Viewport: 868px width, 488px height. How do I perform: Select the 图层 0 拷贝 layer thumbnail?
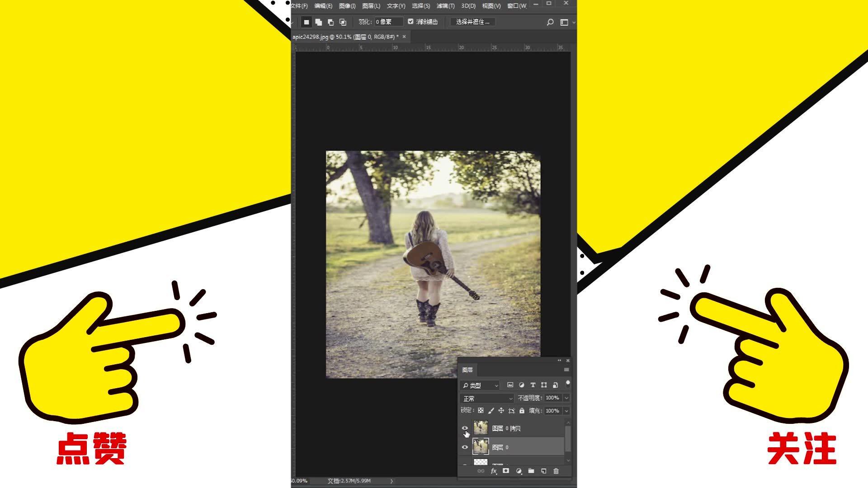pos(481,428)
